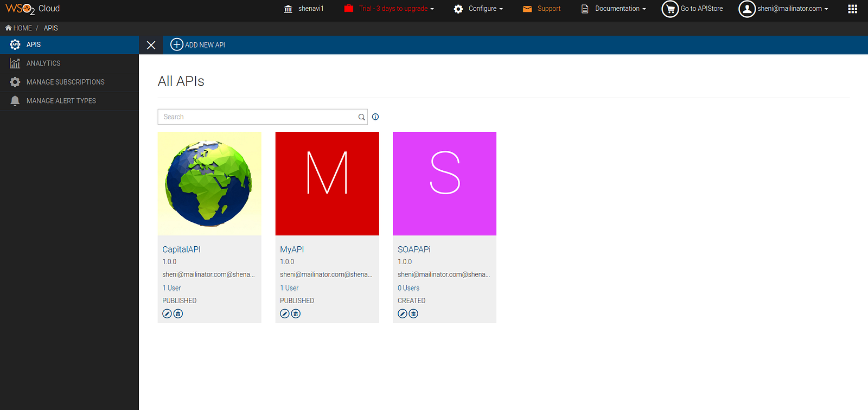Expand the Configure dropdown menu
868x410 pixels.
click(486, 9)
